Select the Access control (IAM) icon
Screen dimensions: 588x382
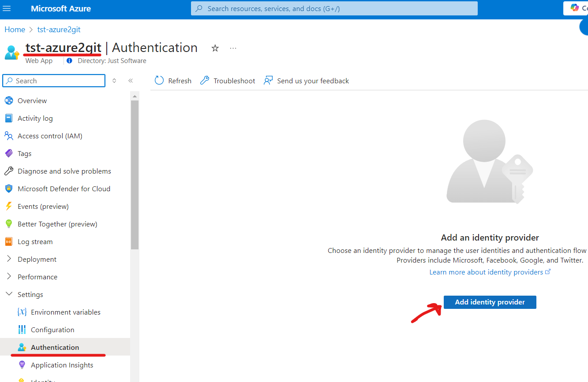click(x=9, y=136)
